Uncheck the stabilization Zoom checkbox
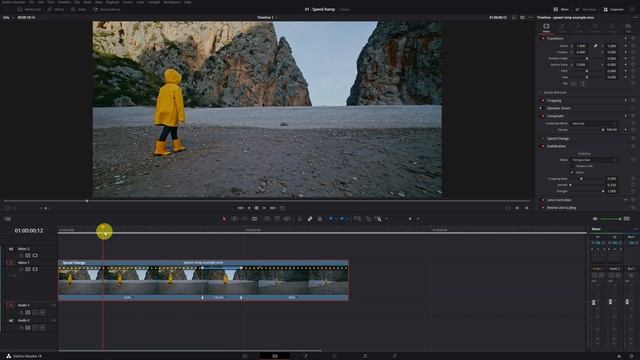 pyautogui.click(x=572, y=172)
